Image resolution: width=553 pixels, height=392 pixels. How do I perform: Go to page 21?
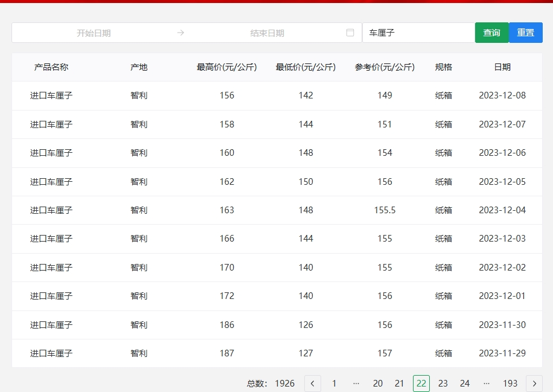pyautogui.click(x=400, y=384)
